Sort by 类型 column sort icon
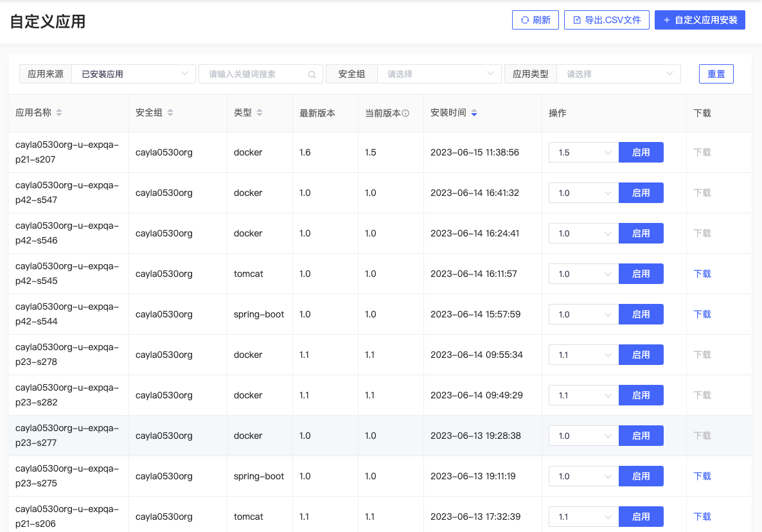The image size is (762, 532). point(260,112)
